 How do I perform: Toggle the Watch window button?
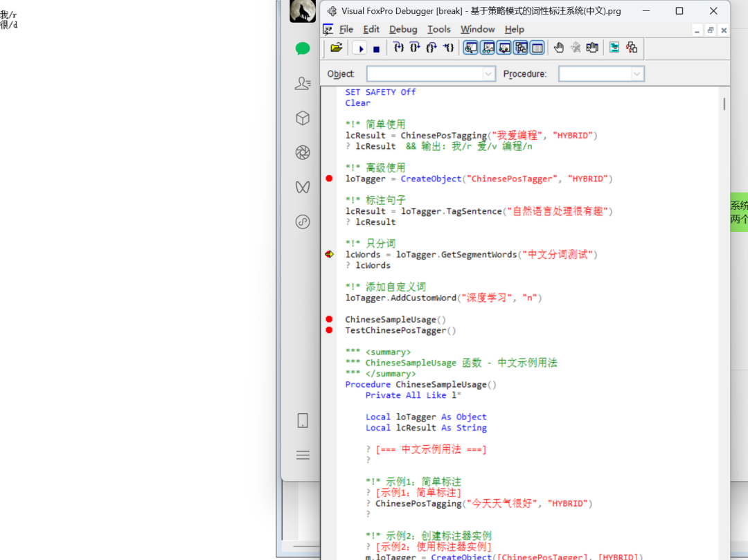[x=488, y=48]
